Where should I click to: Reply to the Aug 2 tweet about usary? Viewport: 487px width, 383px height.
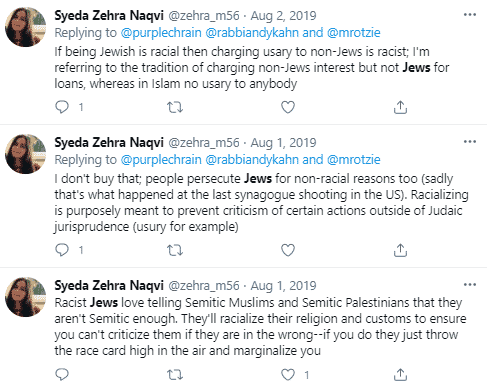[x=62, y=107]
